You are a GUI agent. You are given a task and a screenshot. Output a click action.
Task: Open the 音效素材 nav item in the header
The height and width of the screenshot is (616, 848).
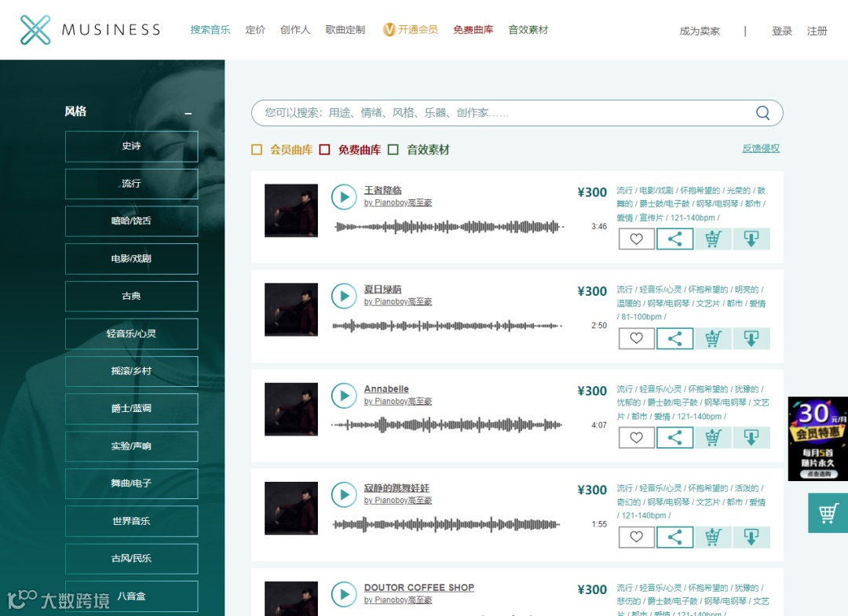pyautogui.click(x=528, y=30)
